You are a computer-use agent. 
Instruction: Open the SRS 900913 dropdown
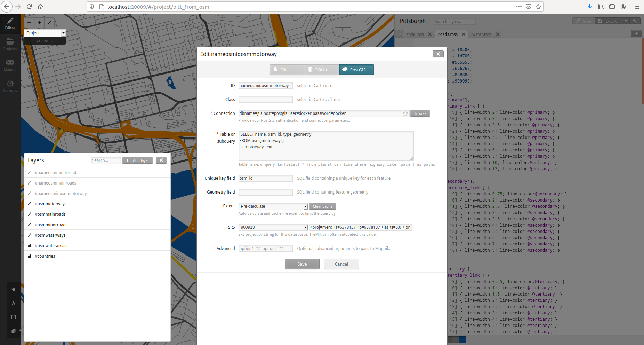point(273,227)
